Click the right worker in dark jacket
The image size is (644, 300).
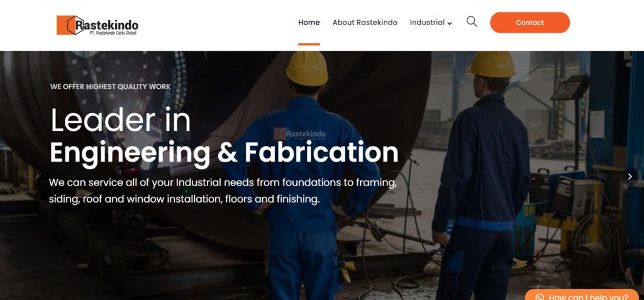[480, 177]
